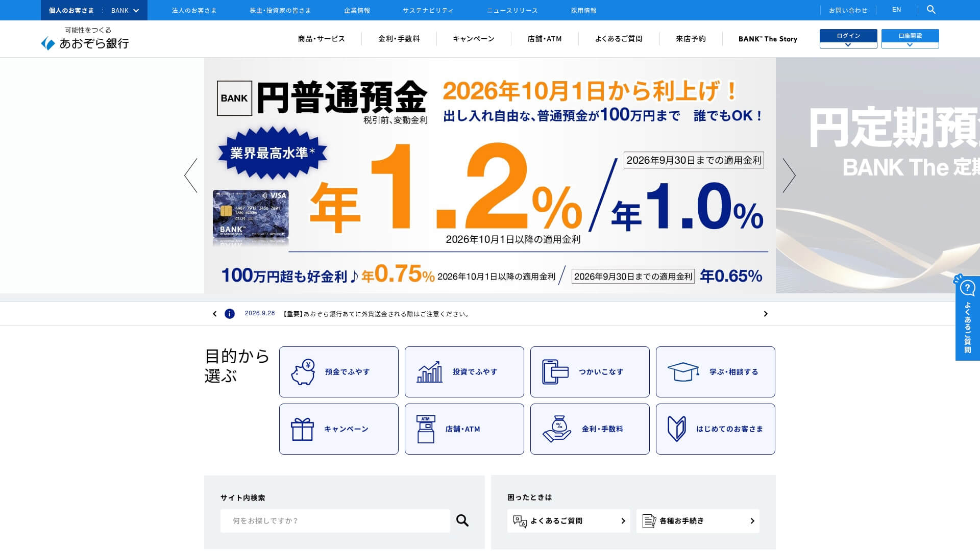Open BANK The Story navigation item
The height and width of the screenshot is (551, 980).
click(768, 39)
